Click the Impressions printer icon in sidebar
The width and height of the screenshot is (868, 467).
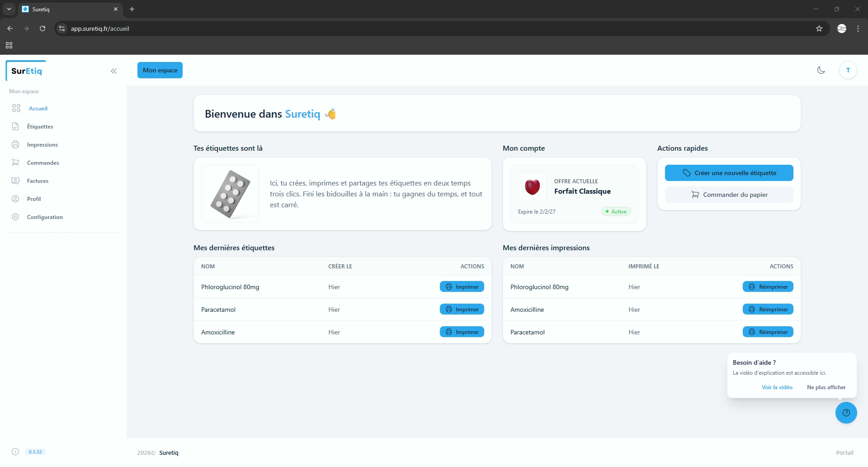pyautogui.click(x=15, y=144)
